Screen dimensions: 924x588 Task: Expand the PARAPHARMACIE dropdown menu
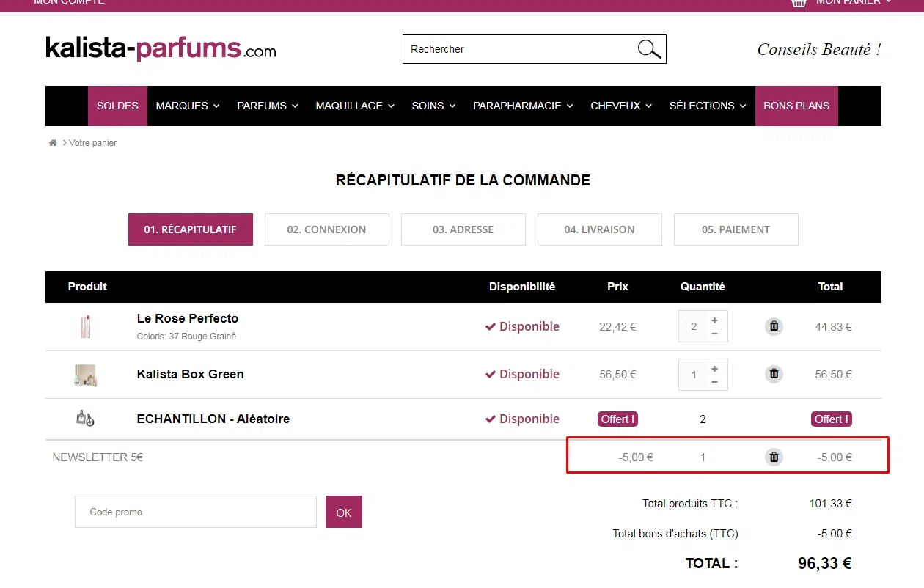(523, 106)
